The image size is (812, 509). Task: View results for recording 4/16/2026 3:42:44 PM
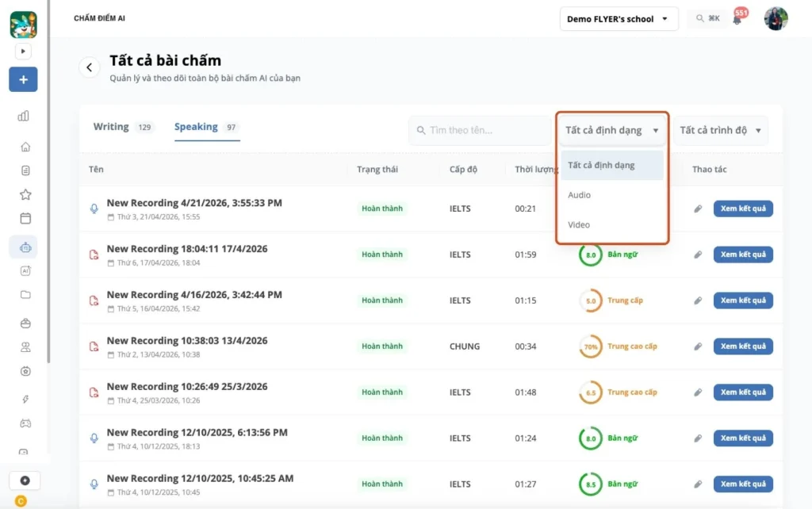(742, 300)
